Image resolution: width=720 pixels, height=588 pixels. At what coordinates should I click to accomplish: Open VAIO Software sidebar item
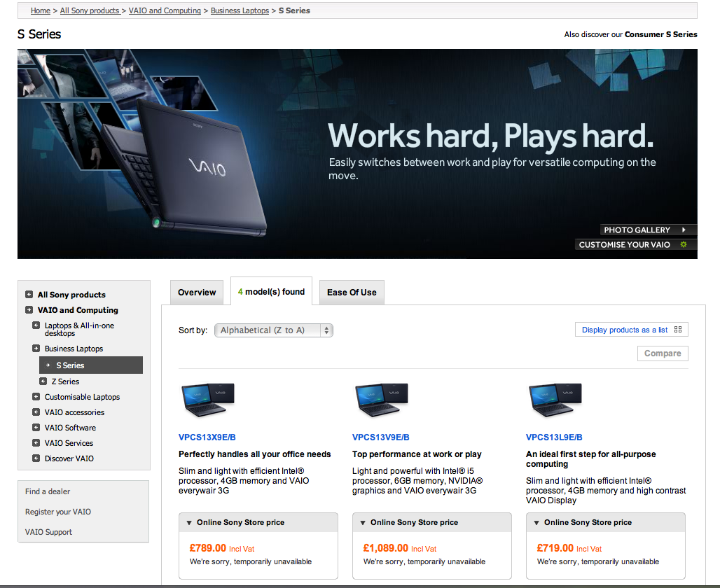70,427
